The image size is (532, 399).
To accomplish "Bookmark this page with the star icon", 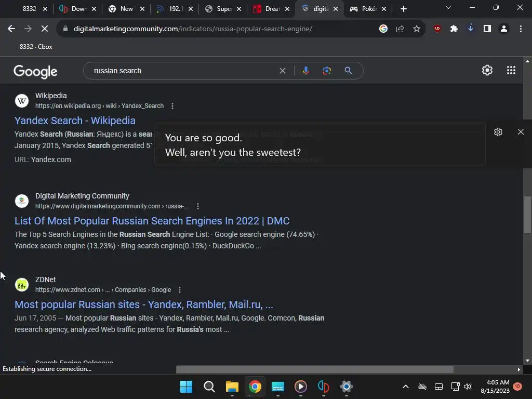I will click(x=417, y=29).
